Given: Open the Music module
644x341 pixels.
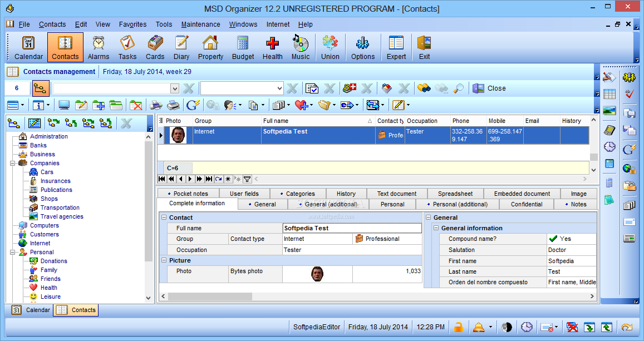Looking at the screenshot, I should (300, 48).
